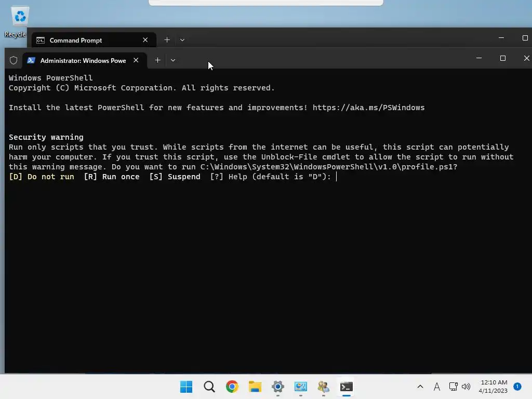Click the 'Windows PowerShell' header line
The image size is (532, 399).
50,78
